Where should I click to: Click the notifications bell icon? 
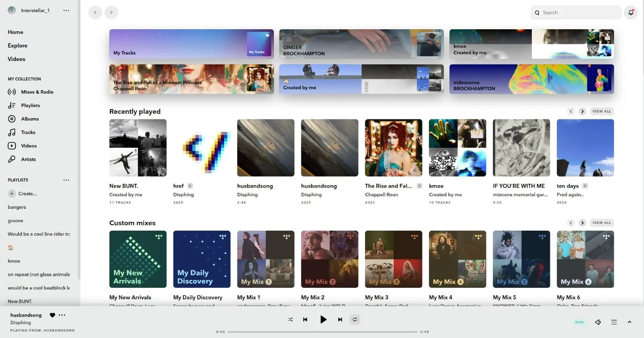pos(631,12)
